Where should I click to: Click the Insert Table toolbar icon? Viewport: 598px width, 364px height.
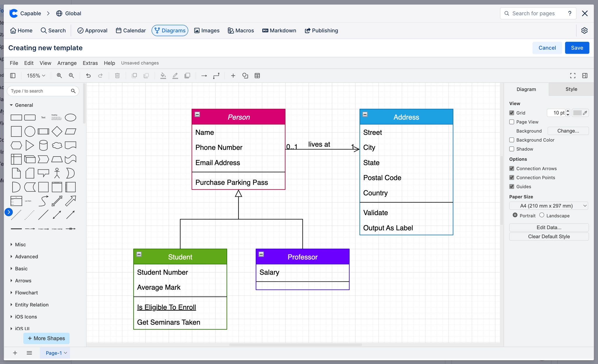coord(257,75)
